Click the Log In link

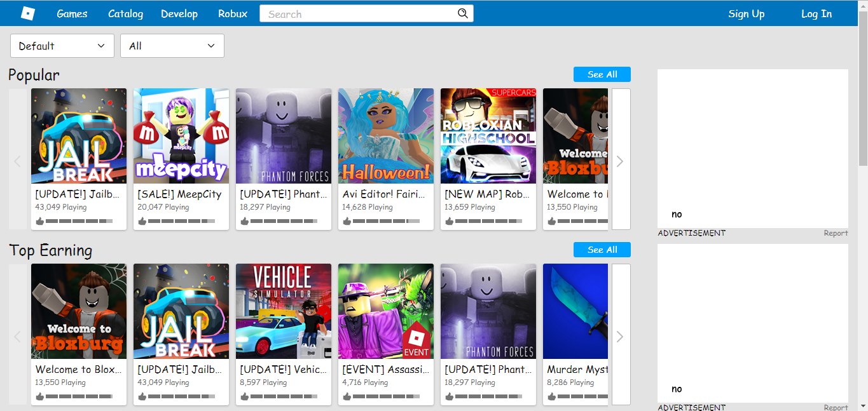point(816,13)
